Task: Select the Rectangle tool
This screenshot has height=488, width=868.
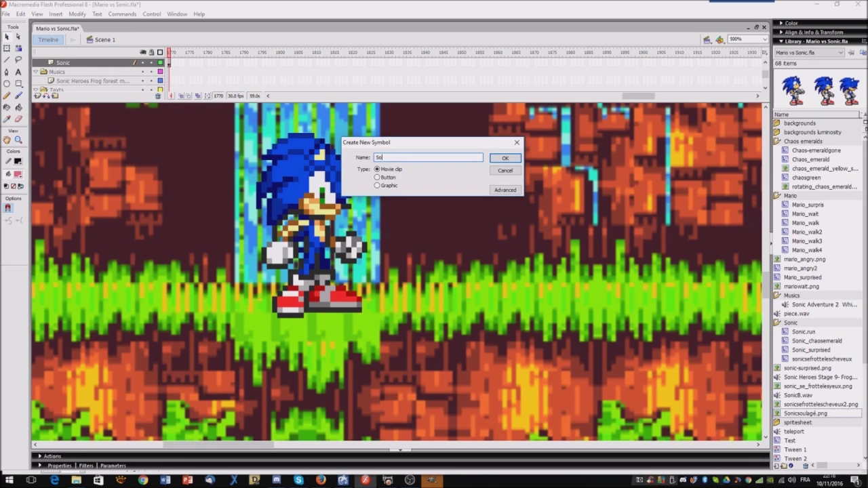Action: click(18, 83)
